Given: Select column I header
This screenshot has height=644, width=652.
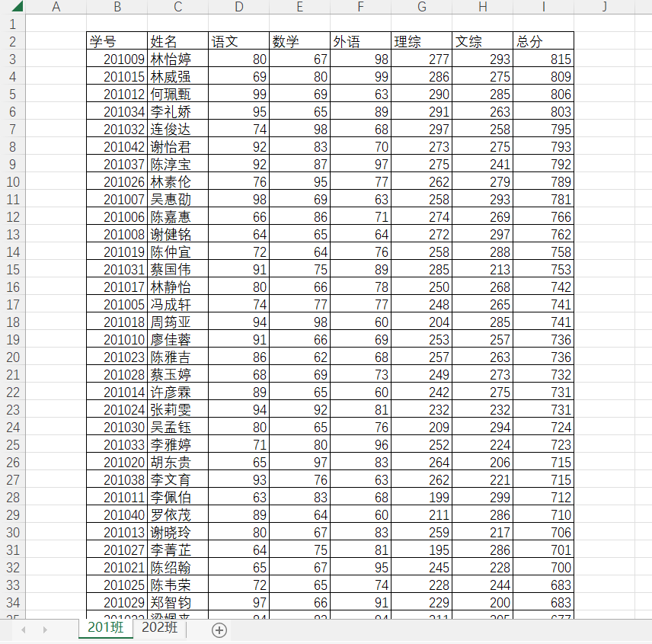Looking at the screenshot, I should 544,7.
